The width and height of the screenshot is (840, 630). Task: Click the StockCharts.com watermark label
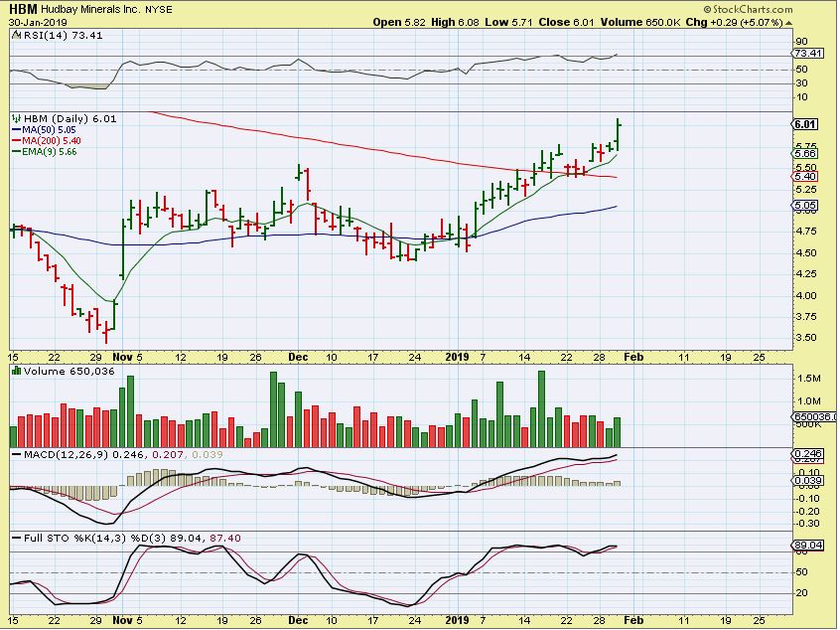[748, 9]
